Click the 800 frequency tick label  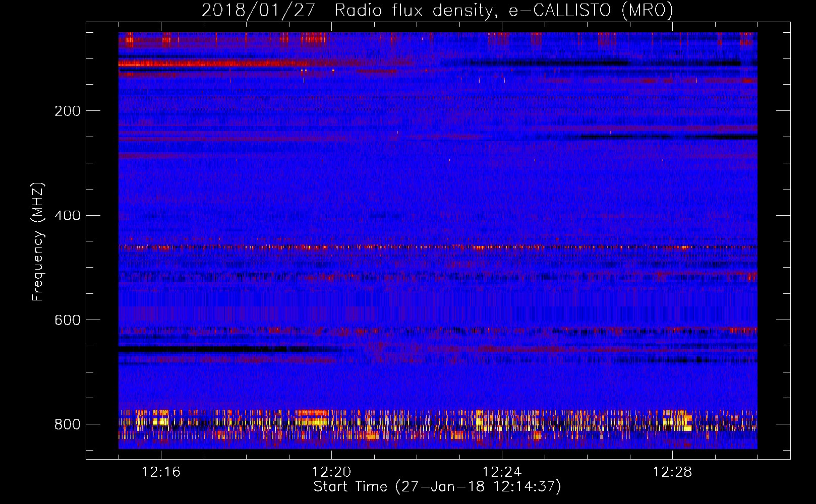[x=68, y=425]
